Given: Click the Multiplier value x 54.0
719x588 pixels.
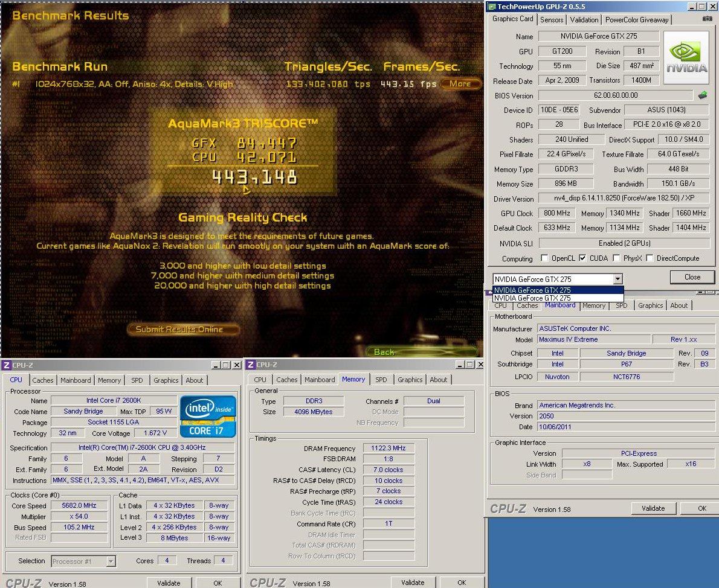Looking at the screenshot, I should coord(79,516).
